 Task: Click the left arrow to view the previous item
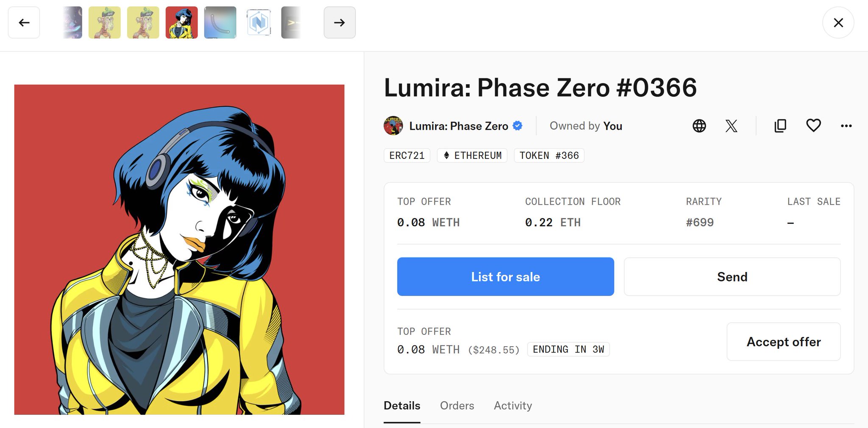pyautogui.click(x=24, y=22)
